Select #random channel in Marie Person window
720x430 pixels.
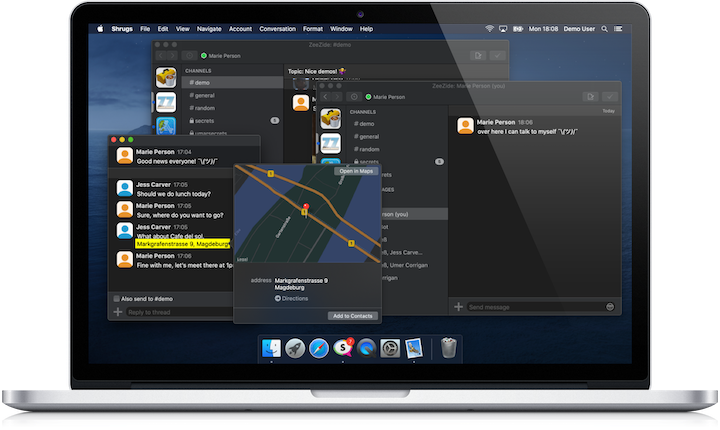[397, 149]
